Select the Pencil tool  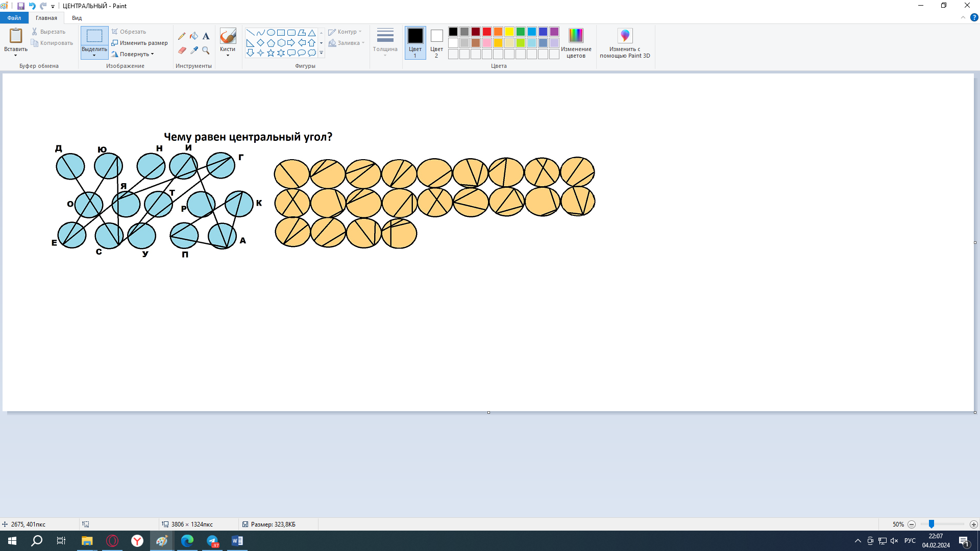tap(182, 36)
